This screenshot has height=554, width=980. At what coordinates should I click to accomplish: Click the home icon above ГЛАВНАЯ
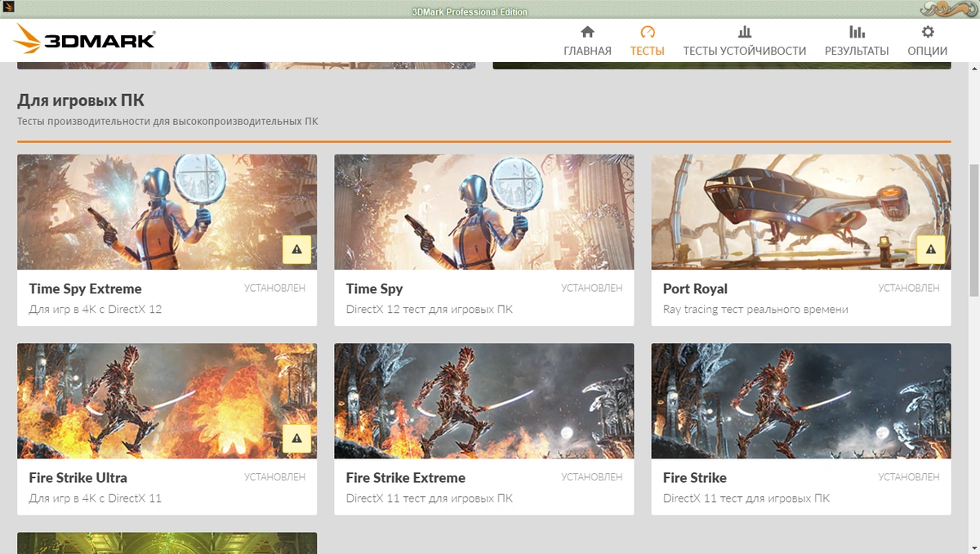[587, 32]
